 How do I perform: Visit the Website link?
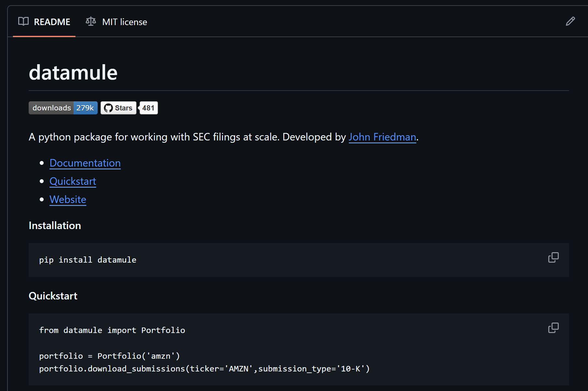(68, 199)
